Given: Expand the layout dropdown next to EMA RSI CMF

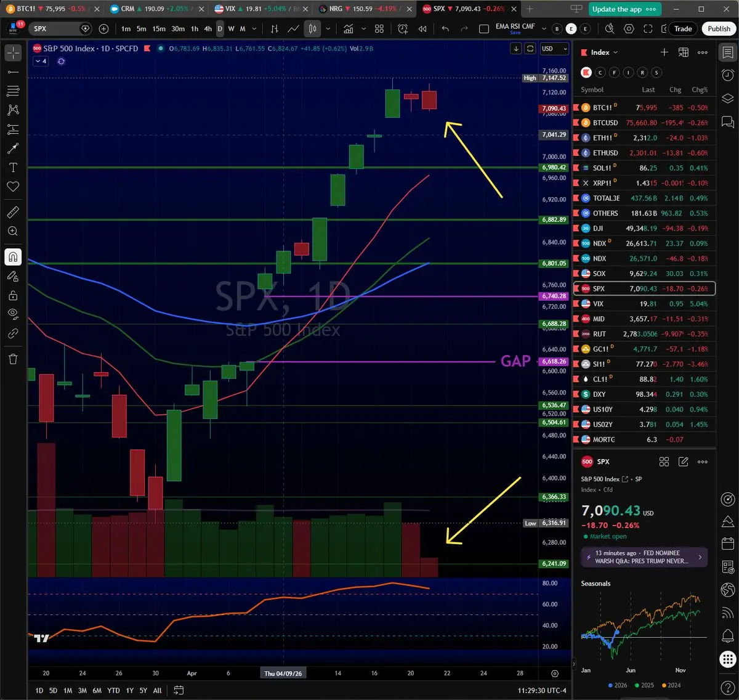Looking at the screenshot, I should coord(544,29).
